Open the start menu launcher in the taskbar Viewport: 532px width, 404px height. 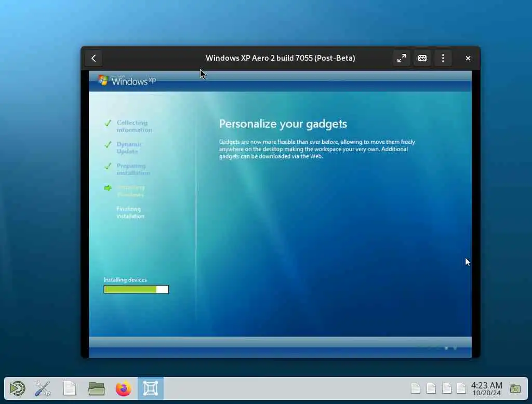(18, 388)
